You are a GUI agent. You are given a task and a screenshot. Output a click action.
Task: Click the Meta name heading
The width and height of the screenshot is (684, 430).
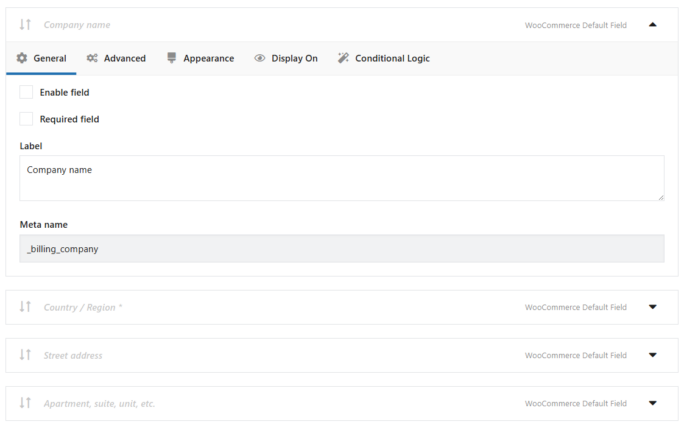(44, 225)
